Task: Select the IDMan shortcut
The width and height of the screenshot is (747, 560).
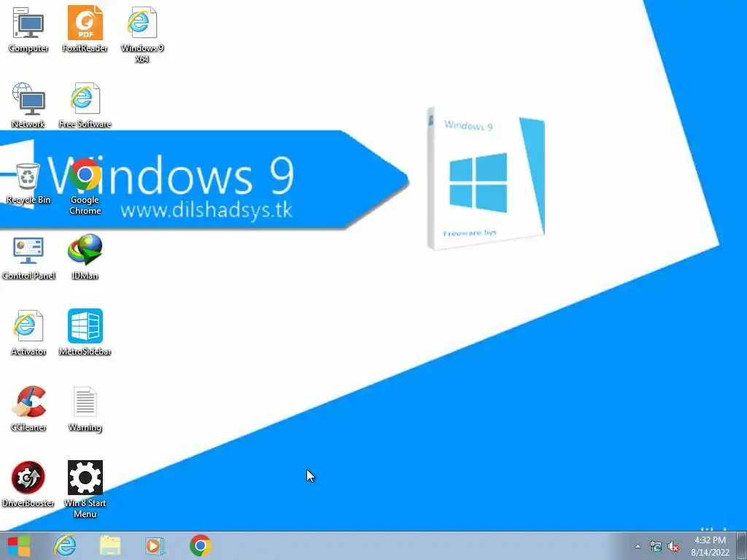Action: click(85, 257)
